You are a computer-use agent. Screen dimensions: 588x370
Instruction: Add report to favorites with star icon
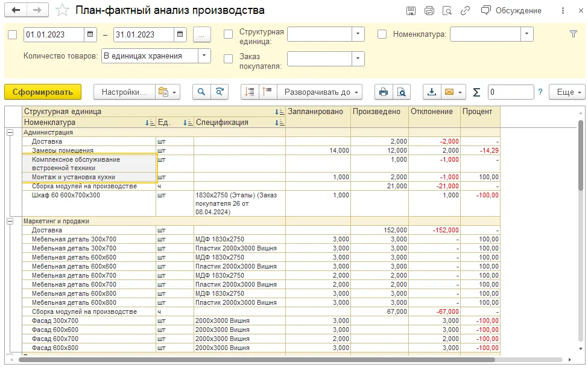pos(62,10)
